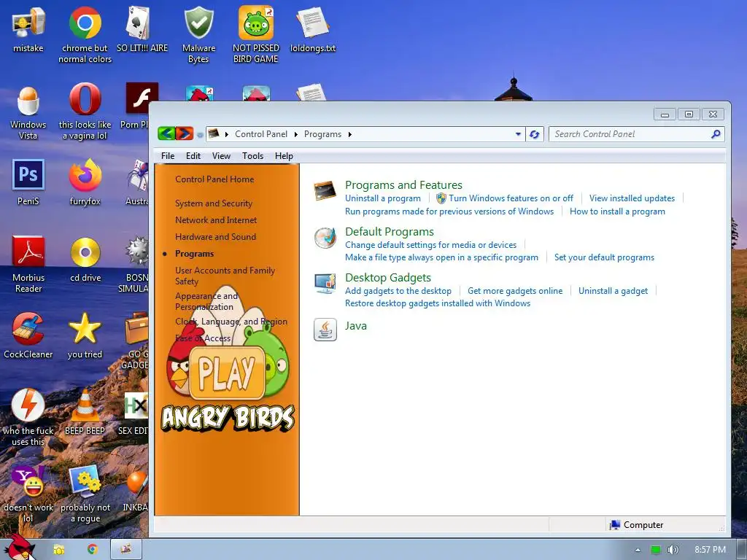Open System and Security in sidebar
The image size is (747, 560).
click(x=214, y=203)
